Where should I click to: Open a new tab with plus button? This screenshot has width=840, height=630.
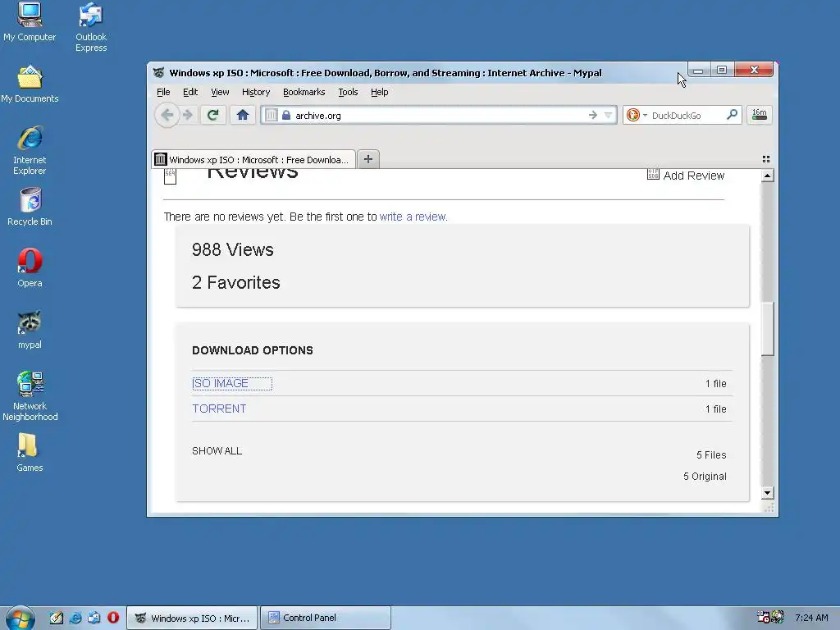pyautogui.click(x=368, y=159)
